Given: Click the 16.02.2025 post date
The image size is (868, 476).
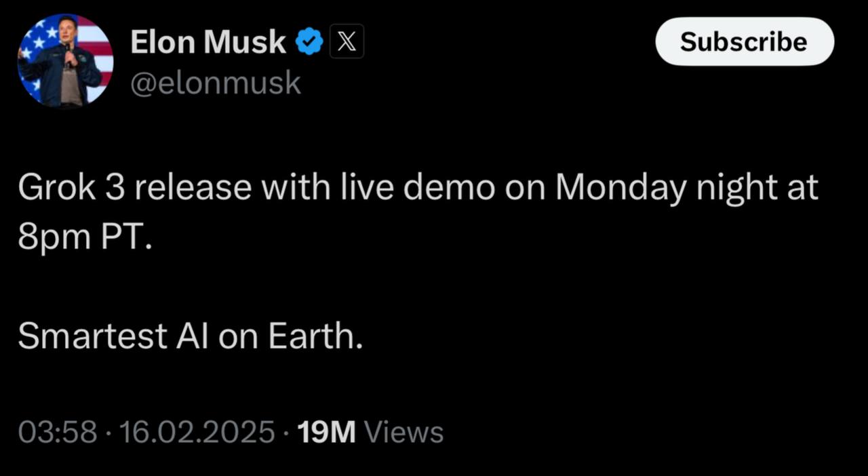Looking at the screenshot, I should 197,432.
